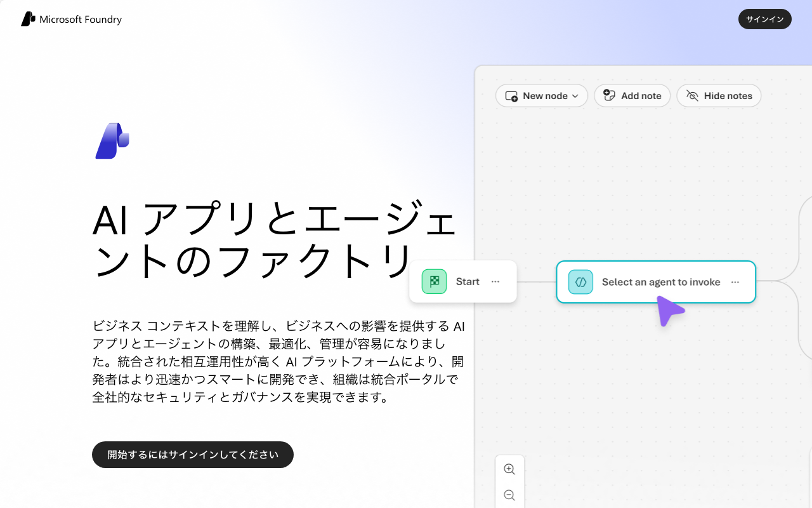The height and width of the screenshot is (508, 812).
Task: Open the New node dropdown
Action: pyautogui.click(x=542, y=96)
